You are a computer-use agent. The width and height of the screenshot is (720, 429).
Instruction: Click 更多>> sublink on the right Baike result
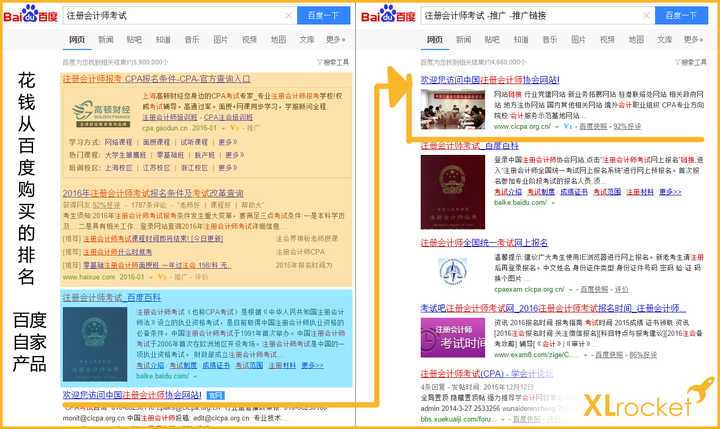click(x=670, y=192)
